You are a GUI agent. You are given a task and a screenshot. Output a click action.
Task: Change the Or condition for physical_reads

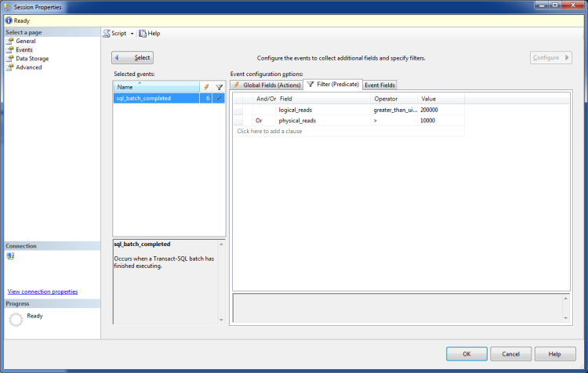tap(263, 121)
